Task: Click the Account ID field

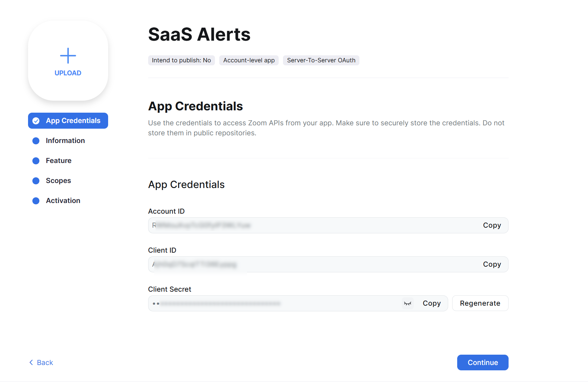Action: point(328,225)
